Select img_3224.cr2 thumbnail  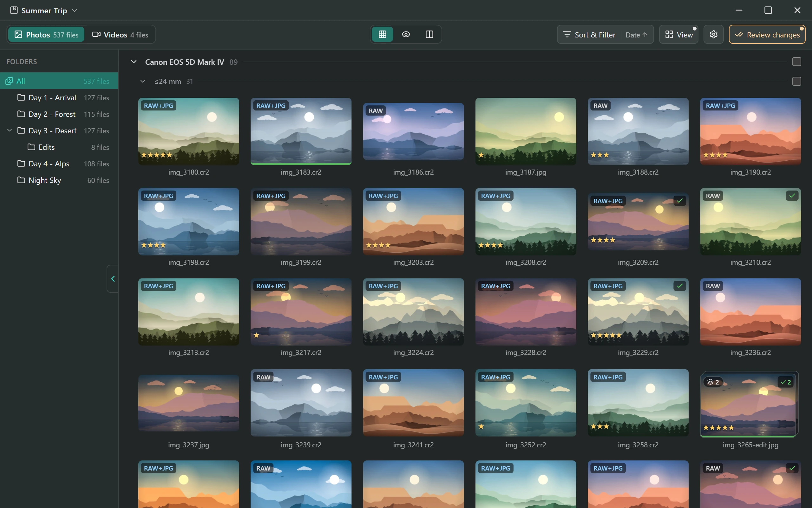pos(413,312)
